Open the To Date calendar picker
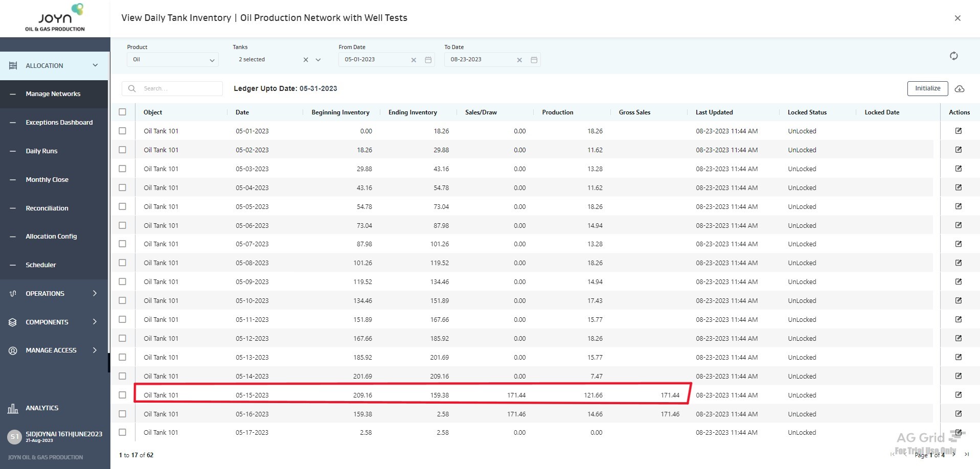The image size is (980, 469). 534,60
